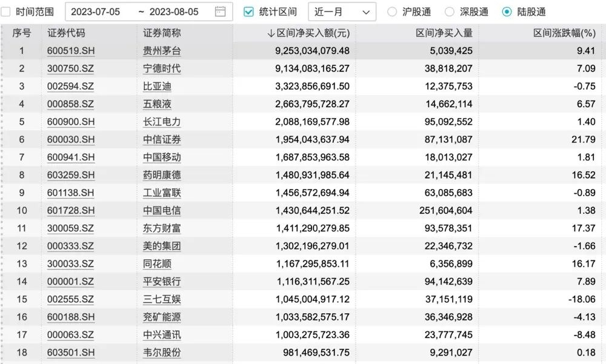606x364 pixels.
Task: Select change value 21.79 in 中信证券 row
Action: tap(584, 139)
